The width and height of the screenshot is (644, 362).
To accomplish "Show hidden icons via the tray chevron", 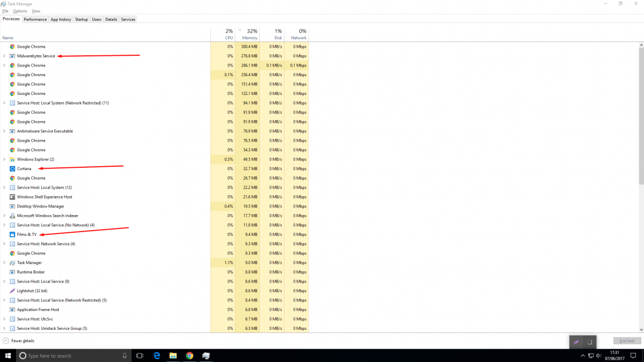I will 583,356.
